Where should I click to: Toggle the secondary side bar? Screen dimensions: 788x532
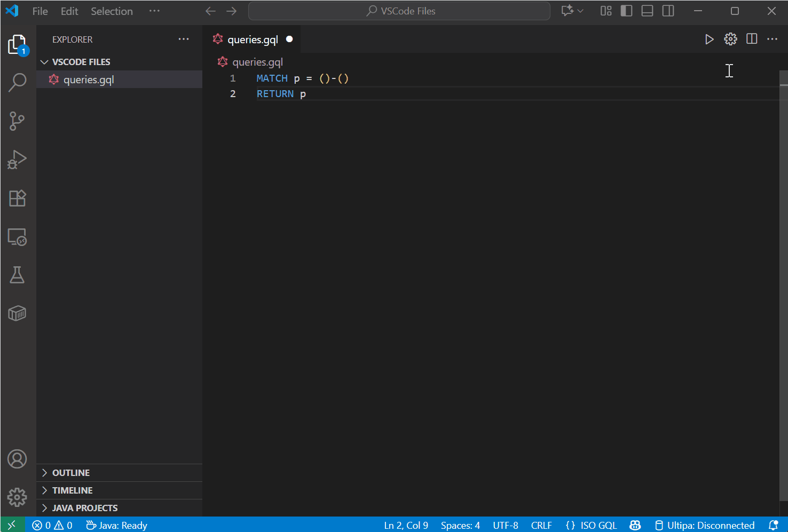pyautogui.click(x=668, y=11)
